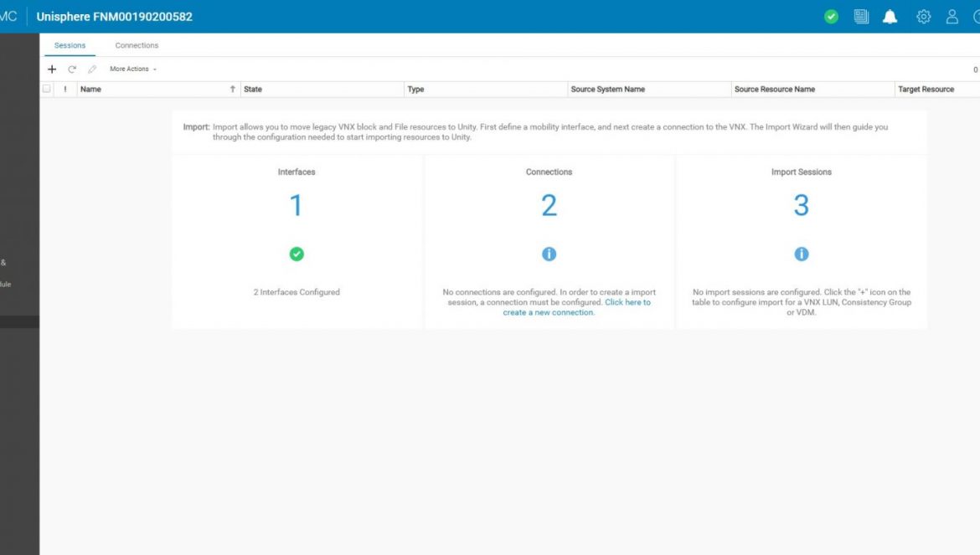980x555 pixels.
Task: Click the '2 Interfaces Configured' text
Action: (297, 292)
